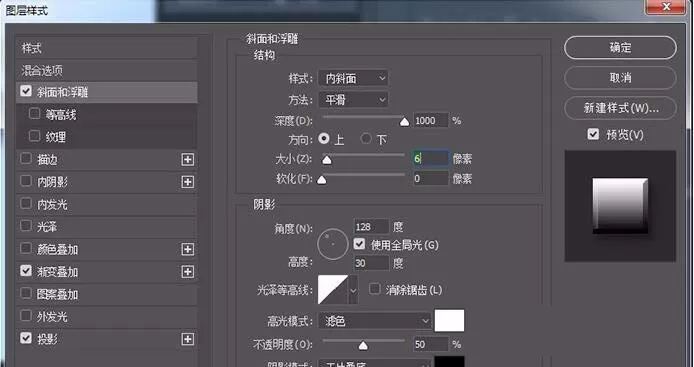Open black shadow color swatch
This screenshot has width=694, height=367.
[x=449, y=362]
